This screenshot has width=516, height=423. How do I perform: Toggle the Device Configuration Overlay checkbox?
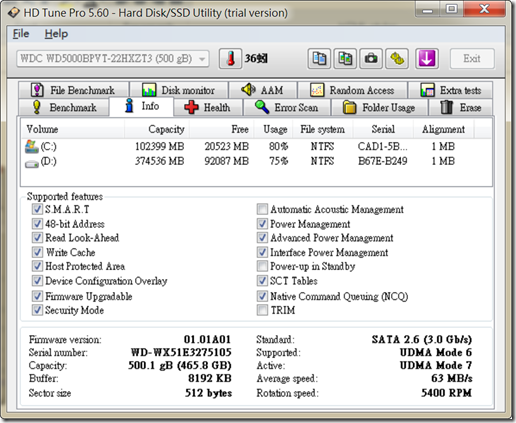(x=37, y=281)
